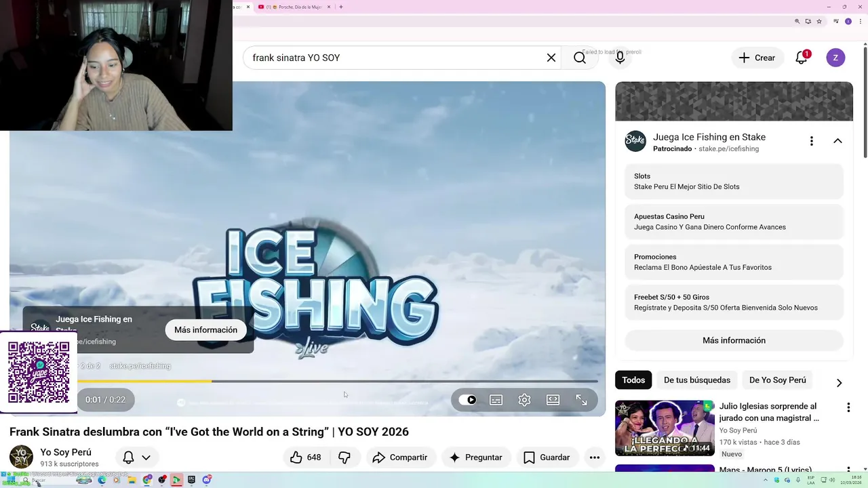Open YouTube notifications bell

[802, 58]
